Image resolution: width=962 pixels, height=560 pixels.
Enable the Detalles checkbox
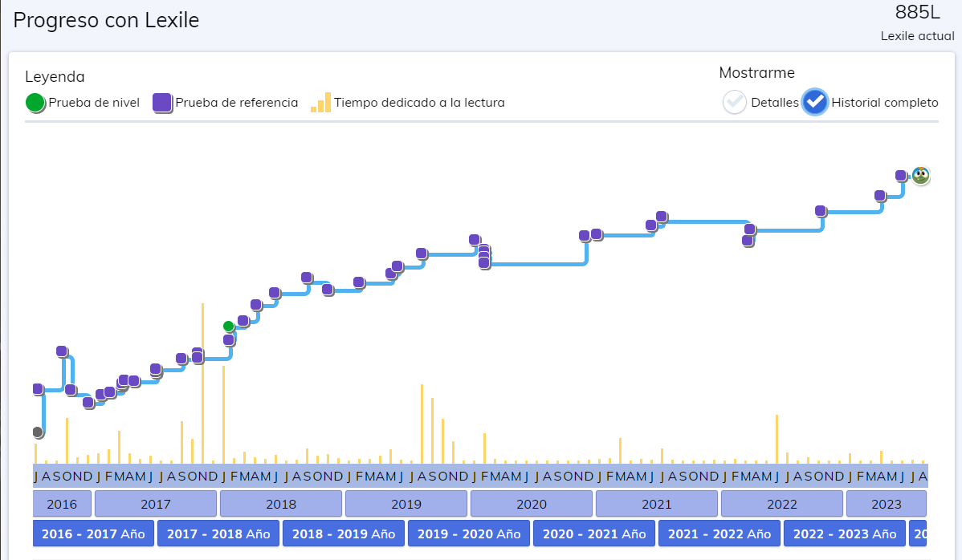pyautogui.click(x=735, y=103)
